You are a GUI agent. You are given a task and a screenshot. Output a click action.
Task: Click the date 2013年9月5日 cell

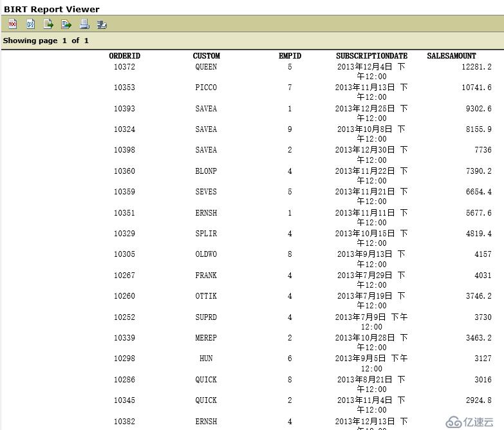(x=371, y=363)
